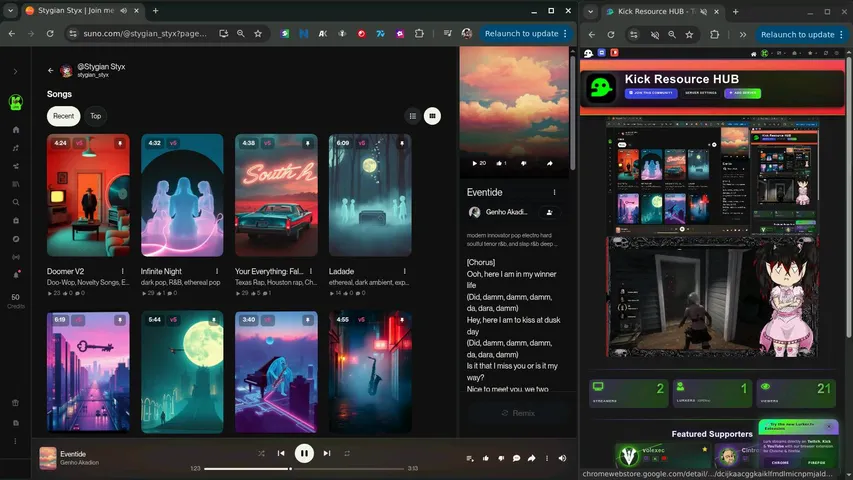Pause the playing song Eventide

coord(304,453)
